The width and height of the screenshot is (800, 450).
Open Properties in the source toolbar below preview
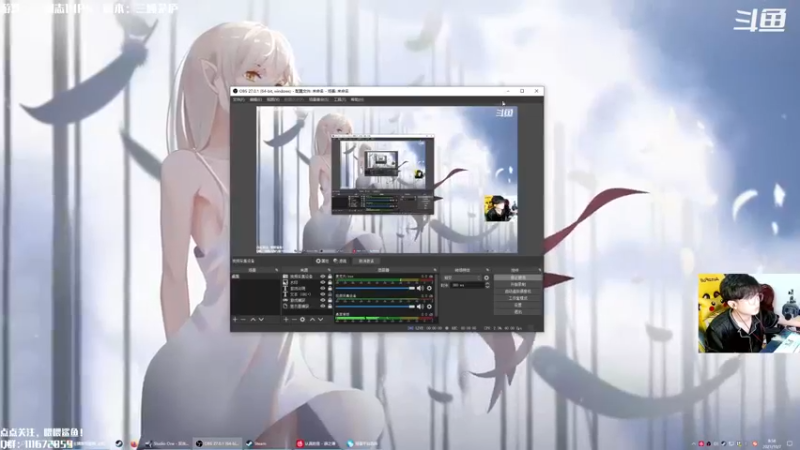(322, 261)
